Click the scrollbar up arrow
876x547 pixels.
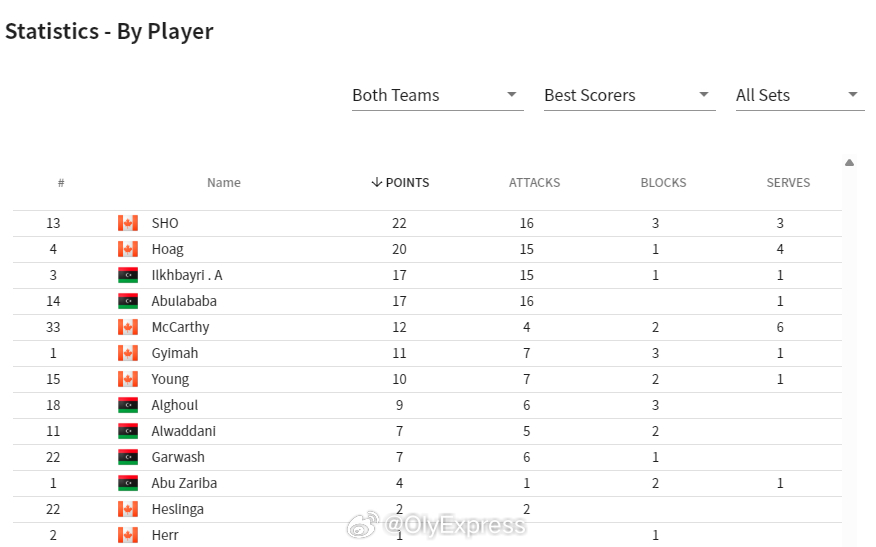[x=850, y=163]
